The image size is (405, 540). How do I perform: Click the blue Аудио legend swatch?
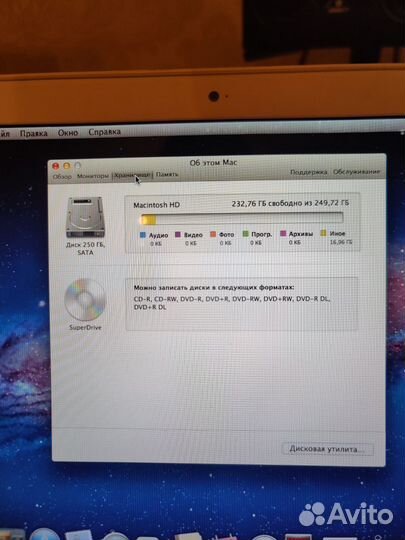click(143, 235)
